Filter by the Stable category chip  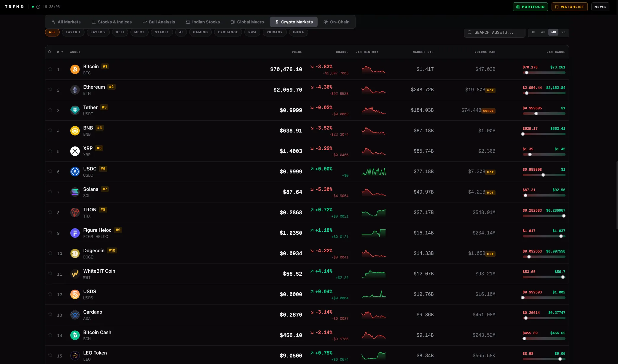coord(162,32)
